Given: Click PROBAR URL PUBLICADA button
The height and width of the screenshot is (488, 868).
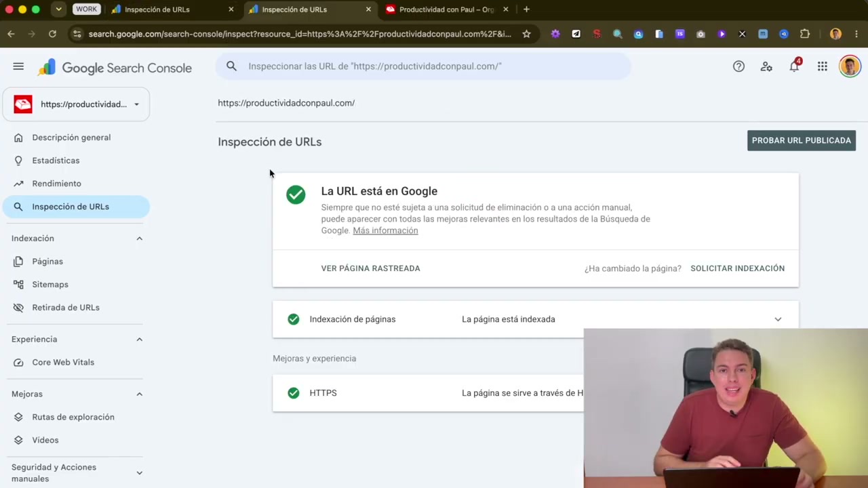Looking at the screenshot, I should tap(801, 140).
